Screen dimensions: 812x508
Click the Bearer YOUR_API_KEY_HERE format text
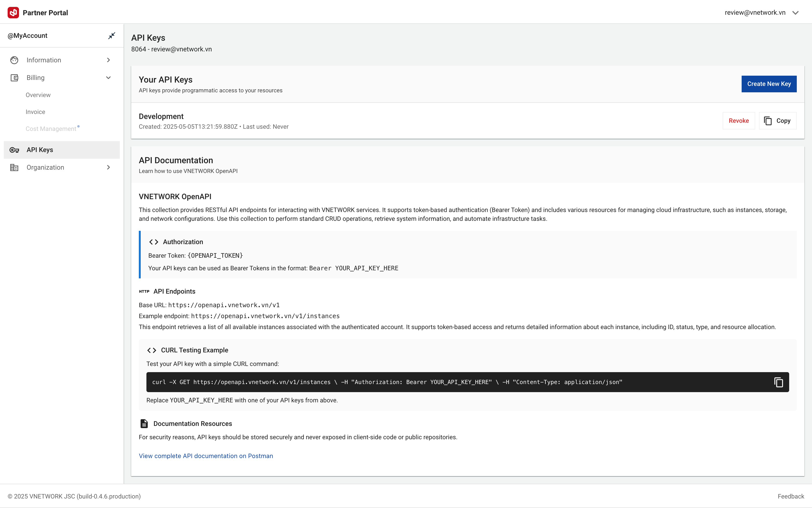coord(354,268)
